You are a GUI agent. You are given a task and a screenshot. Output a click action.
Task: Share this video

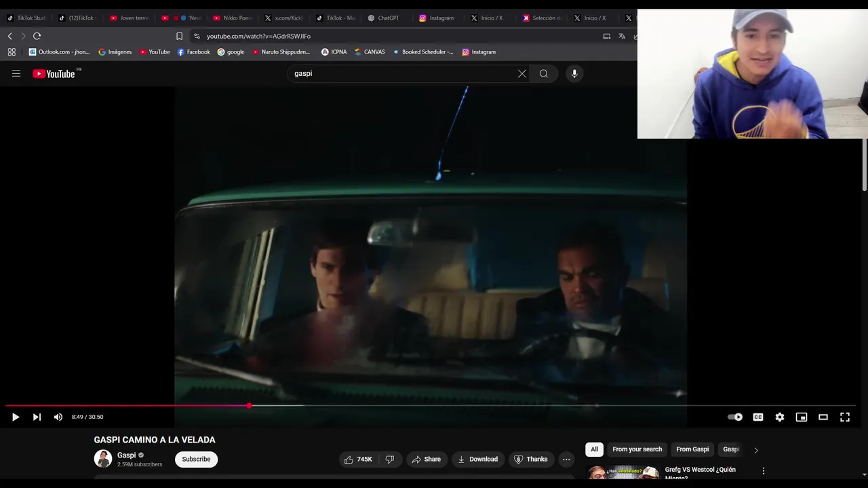[426, 460]
